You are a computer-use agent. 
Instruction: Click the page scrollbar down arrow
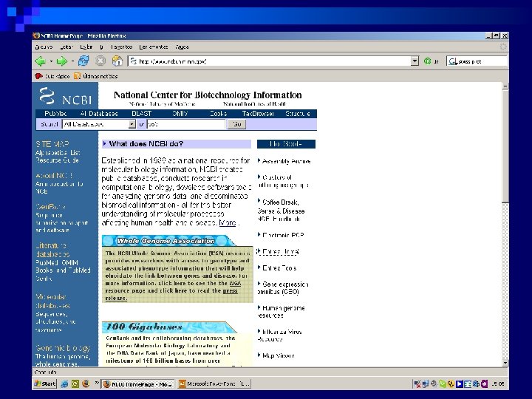coord(505,362)
